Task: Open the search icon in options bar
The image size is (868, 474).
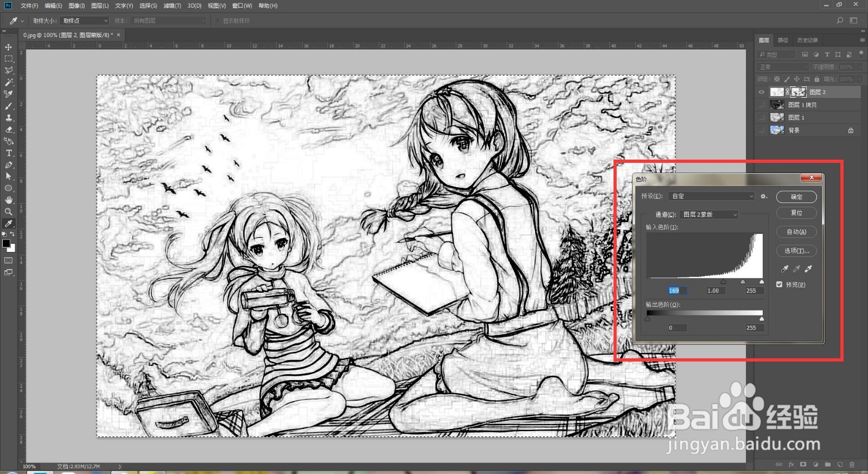Action: pyautogui.click(x=840, y=21)
